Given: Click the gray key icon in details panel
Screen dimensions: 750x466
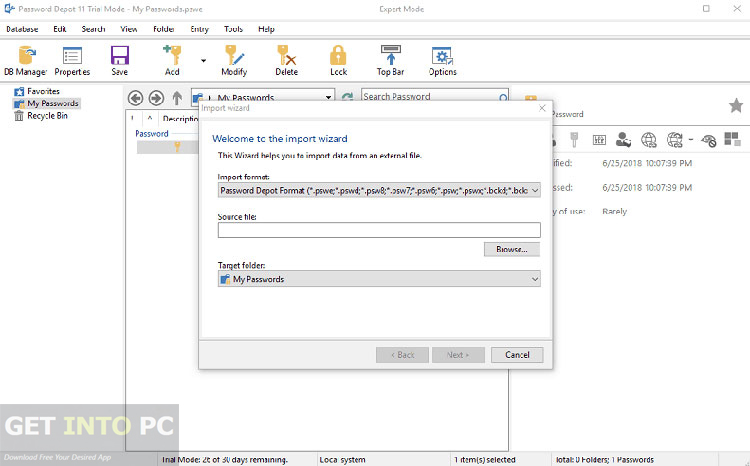Looking at the screenshot, I should click(574, 140).
